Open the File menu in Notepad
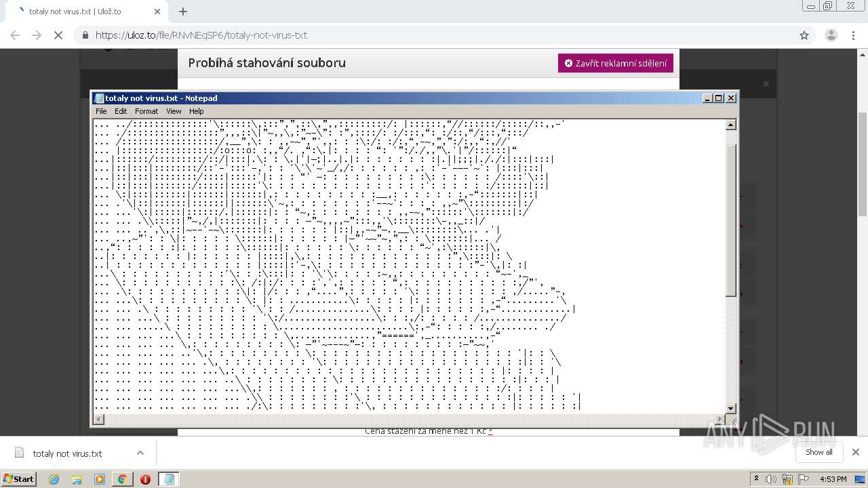This screenshot has width=868, height=488. (101, 111)
